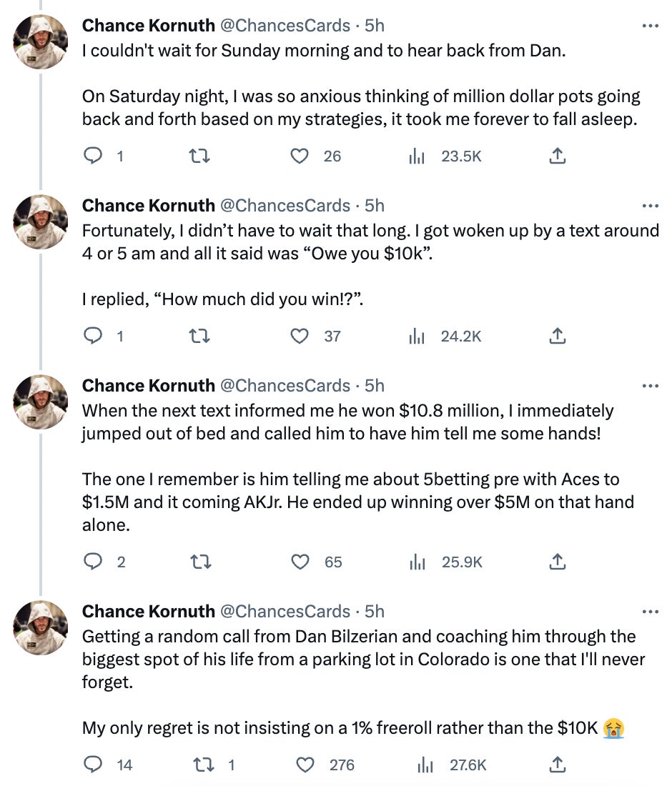Image resolution: width=672 pixels, height=786 pixels.
Task: Retweet the last tweet with 1 retweet
Action: pyautogui.click(x=202, y=765)
